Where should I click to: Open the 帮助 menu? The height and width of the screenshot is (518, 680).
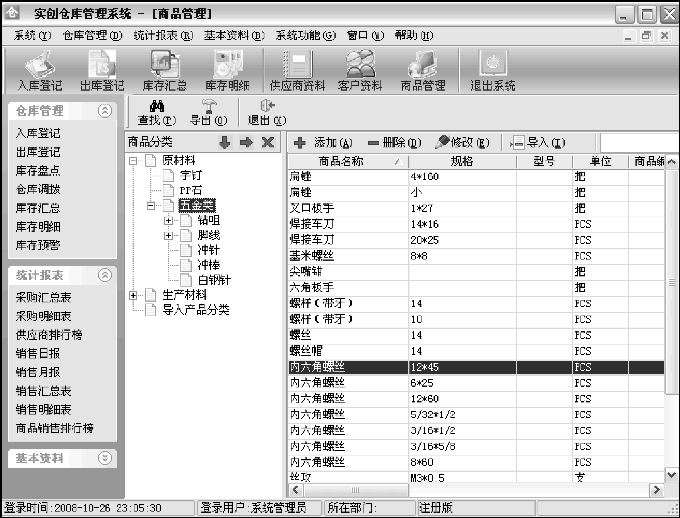click(x=414, y=36)
